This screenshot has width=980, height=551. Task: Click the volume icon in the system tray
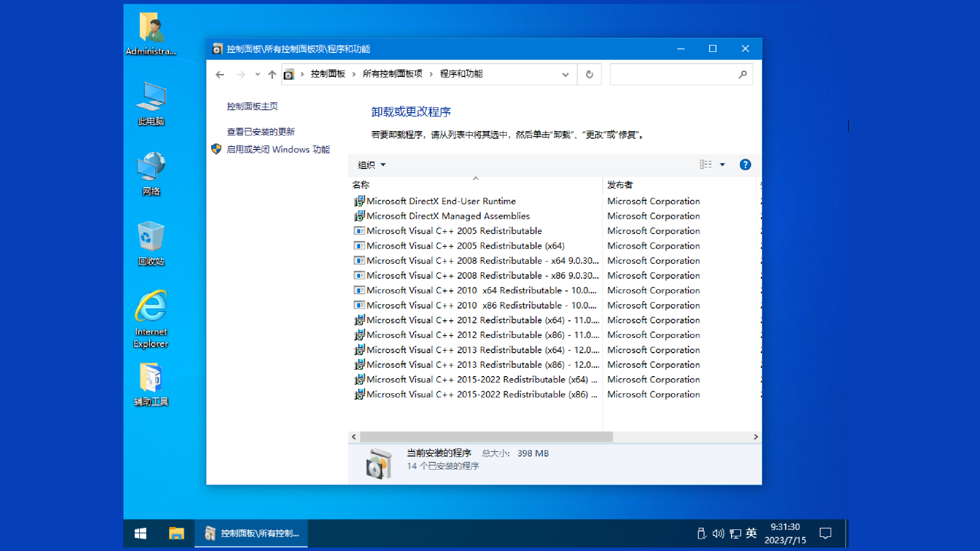(x=717, y=533)
